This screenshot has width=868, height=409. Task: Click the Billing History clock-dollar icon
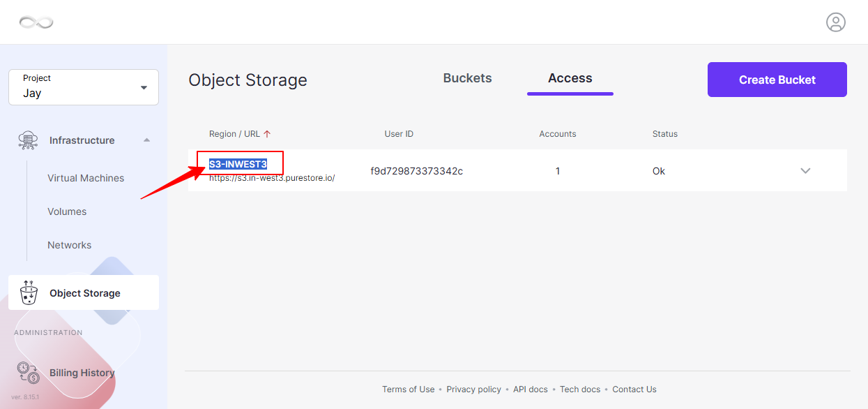tap(29, 373)
